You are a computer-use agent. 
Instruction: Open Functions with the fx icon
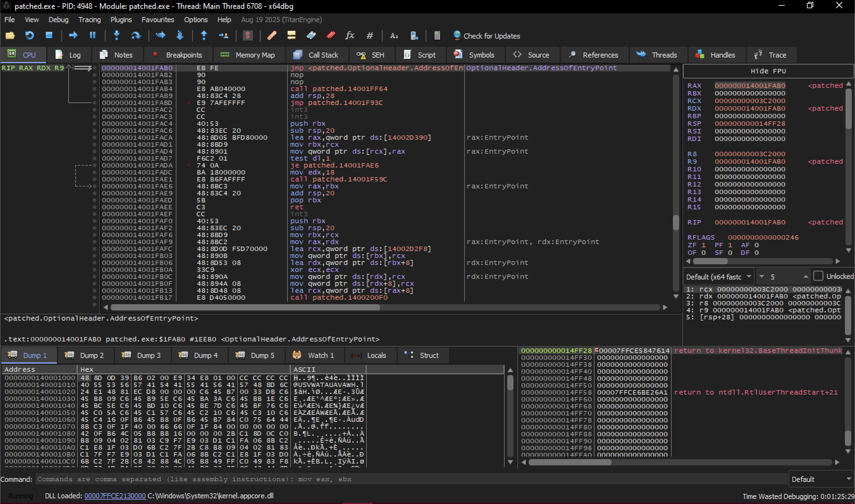coord(350,35)
